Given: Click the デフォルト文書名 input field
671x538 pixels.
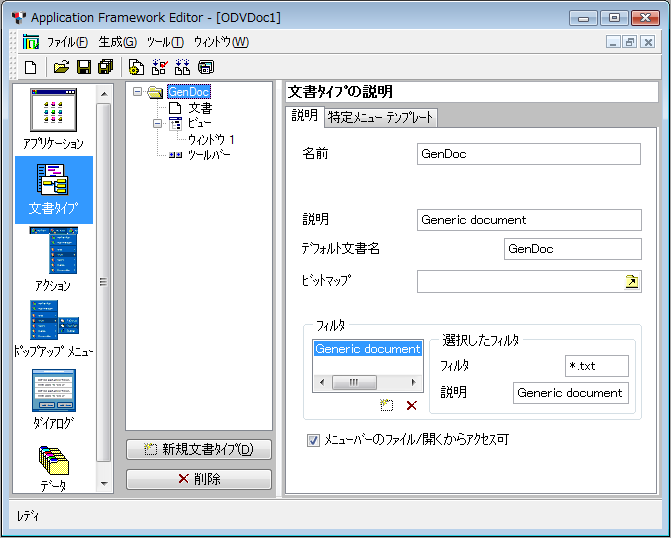Looking at the screenshot, I should (x=572, y=249).
